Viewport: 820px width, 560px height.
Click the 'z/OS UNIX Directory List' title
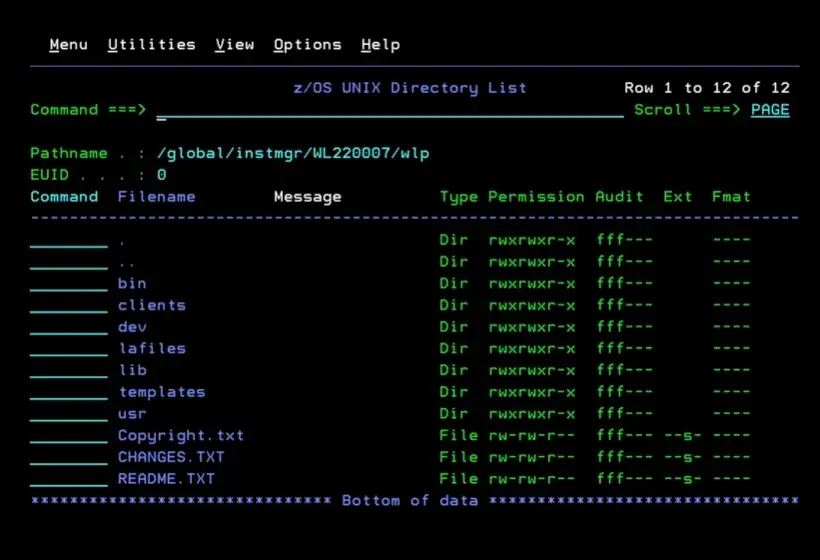(410, 88)
